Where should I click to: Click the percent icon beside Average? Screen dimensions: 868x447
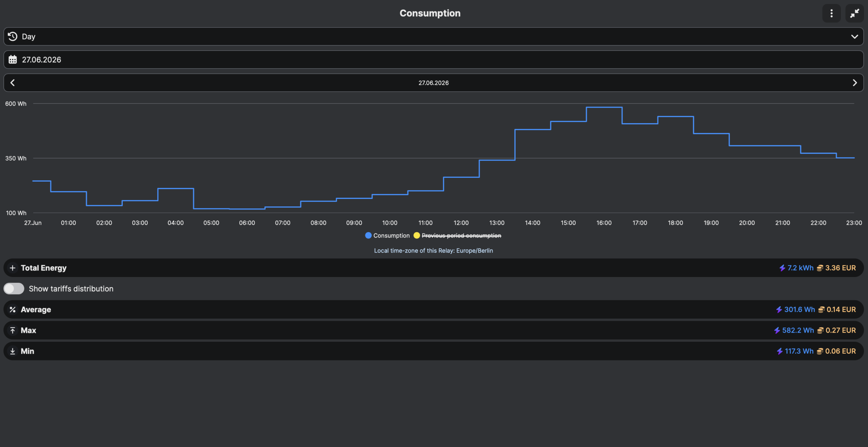(x=13, y=310)
